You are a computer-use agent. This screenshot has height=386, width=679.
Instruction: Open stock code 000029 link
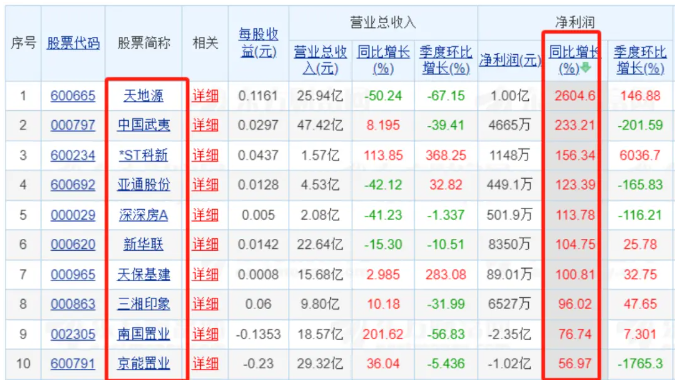73,215
